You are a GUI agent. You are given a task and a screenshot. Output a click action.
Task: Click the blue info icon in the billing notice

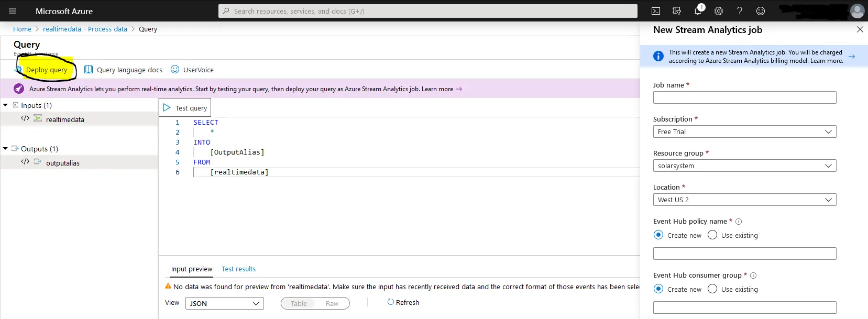coord(658,56)
